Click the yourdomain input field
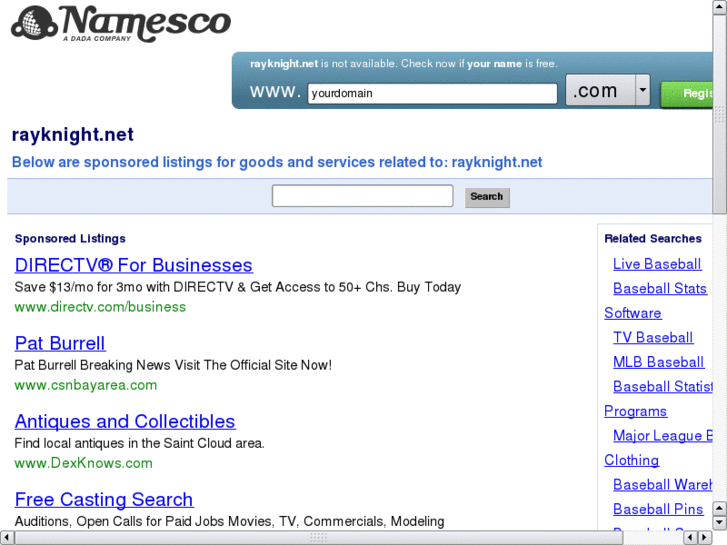 [x=432, y=93]
